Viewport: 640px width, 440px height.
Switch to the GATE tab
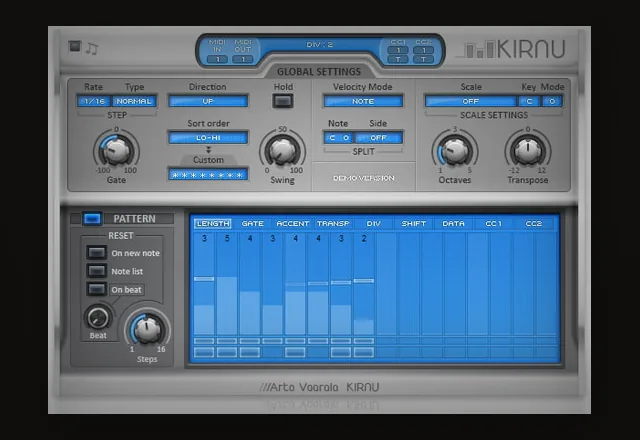click(253, 224)
